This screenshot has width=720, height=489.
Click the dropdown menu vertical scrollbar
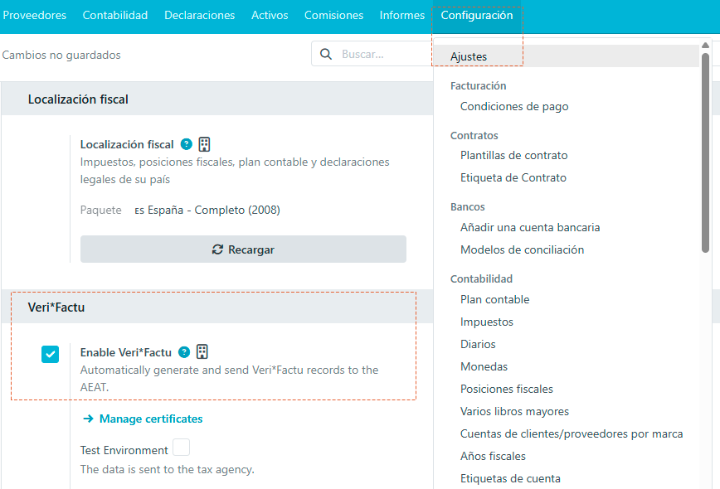coord(705,153)
